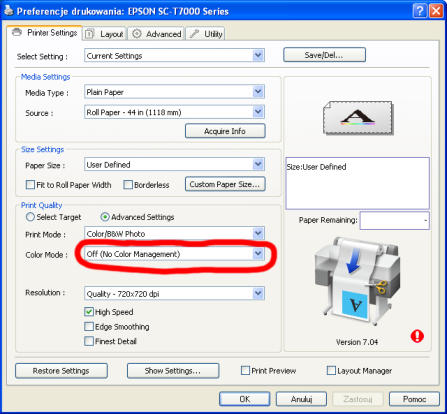The height and width of the screenshot is (414, 447).
Task: Click the printer illustration image
Action: pos(357,281)
